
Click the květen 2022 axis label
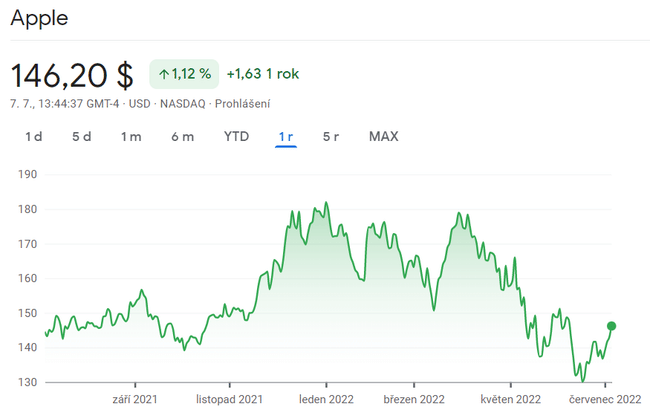[x=510, y=398]
